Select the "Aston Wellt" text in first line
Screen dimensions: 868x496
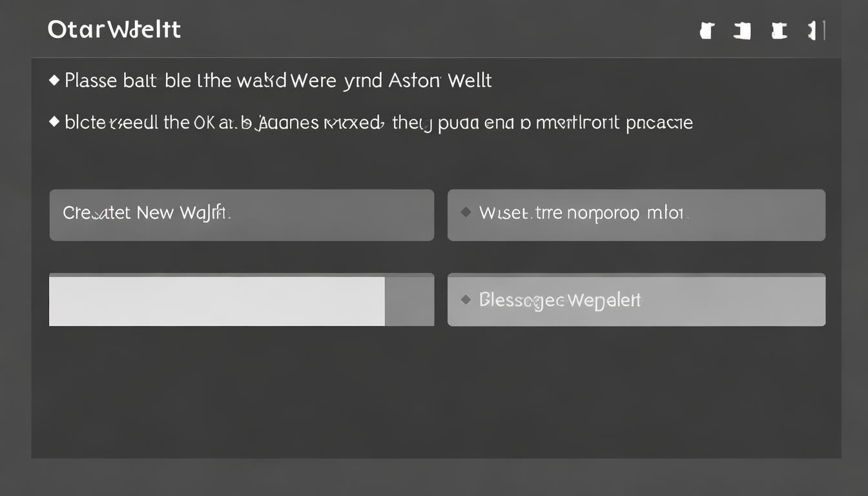pyautogui.click(x=440, y=81)
